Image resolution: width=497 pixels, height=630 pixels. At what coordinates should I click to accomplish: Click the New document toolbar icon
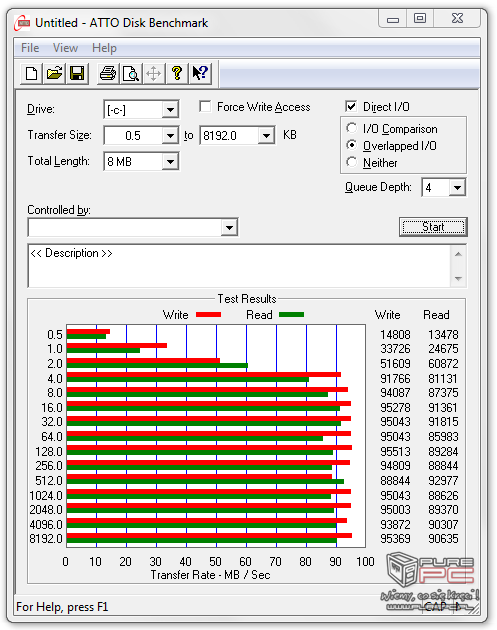[x=31, y=74]
